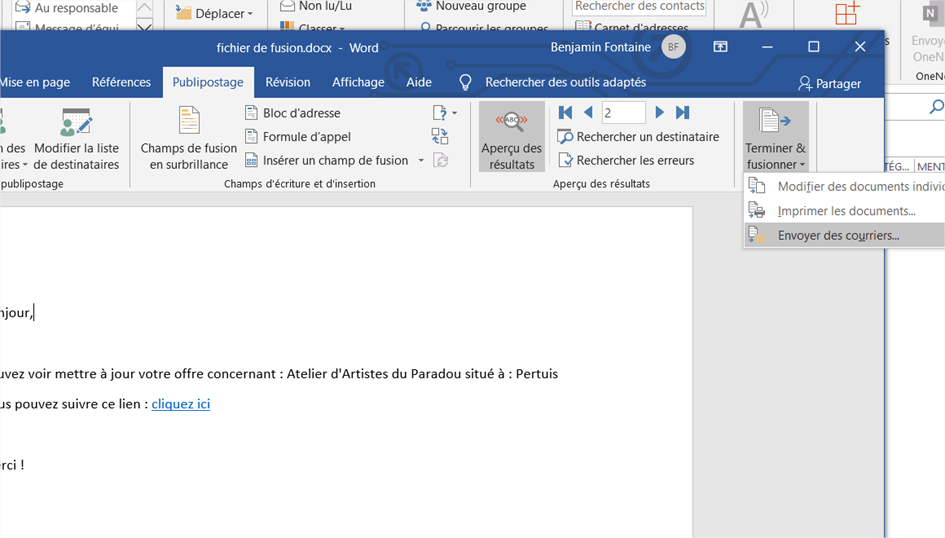This screenshot has height=538, width=945.
Task: Open the Règles icon dropdown
Action: (x=445, y=113)
